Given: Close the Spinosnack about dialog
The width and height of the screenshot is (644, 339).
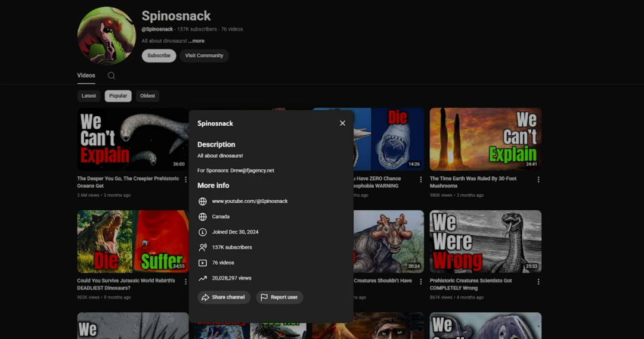Looking at the screenshot, I should click(x=342, y=123).
